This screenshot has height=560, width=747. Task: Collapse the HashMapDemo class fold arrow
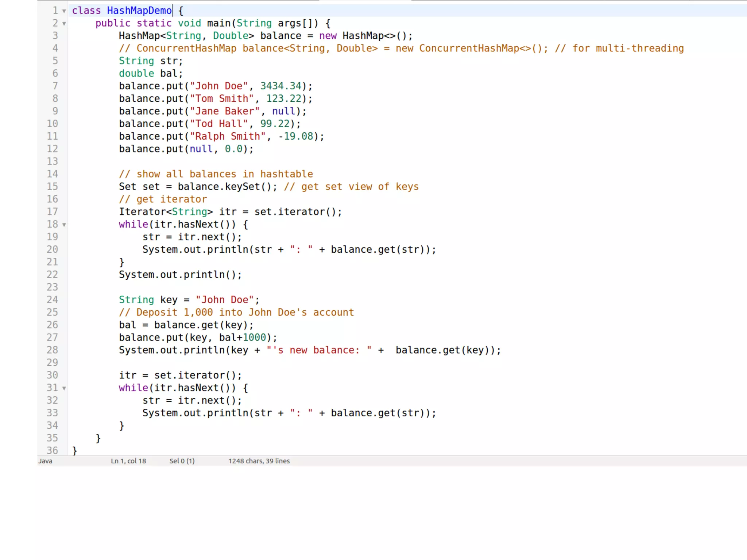(64, 11)
